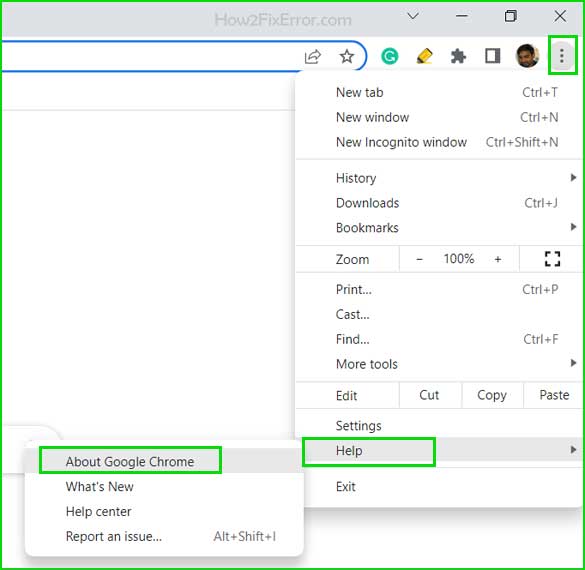The image size is (585, 570).
Task: Click the 100% zoom value
Action: (459, 259)
